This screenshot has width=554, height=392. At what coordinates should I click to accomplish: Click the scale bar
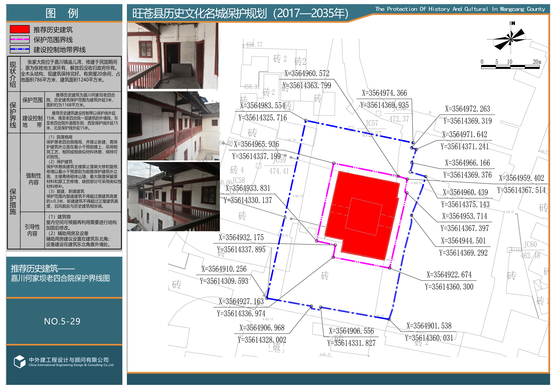(510, 67)
